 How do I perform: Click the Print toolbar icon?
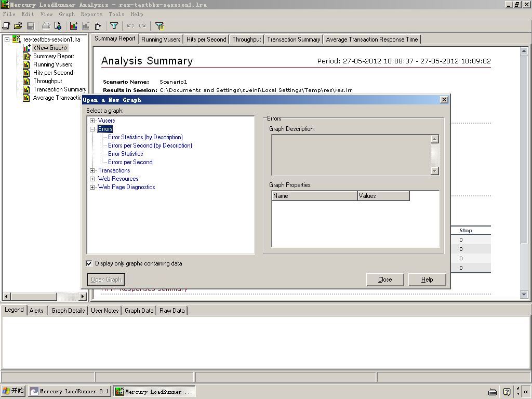(46, 26)
